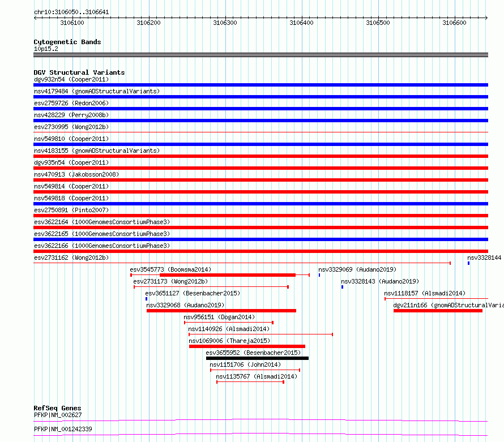Viewport: 504px width, 442px height.
Task: Open esv3622166 (1000GenomesConsortiumPhase3) variant
Action: tap(102, 246)
